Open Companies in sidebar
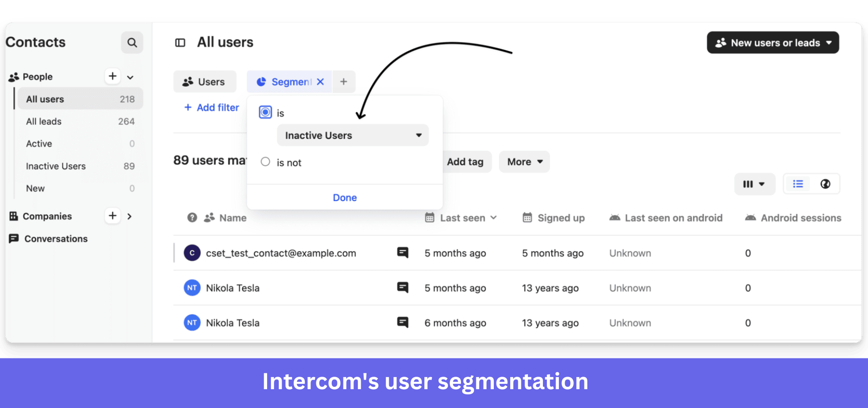Screen dimensions: 868x408 pos(47,216)
